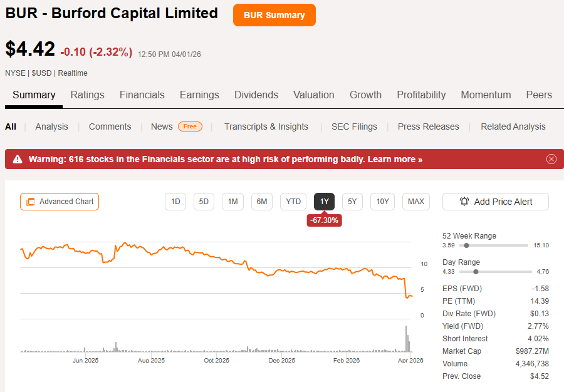Select the 1Y chart range
Image resolution: width=564 pixels, height=392 pixels.
pos(324,202)
